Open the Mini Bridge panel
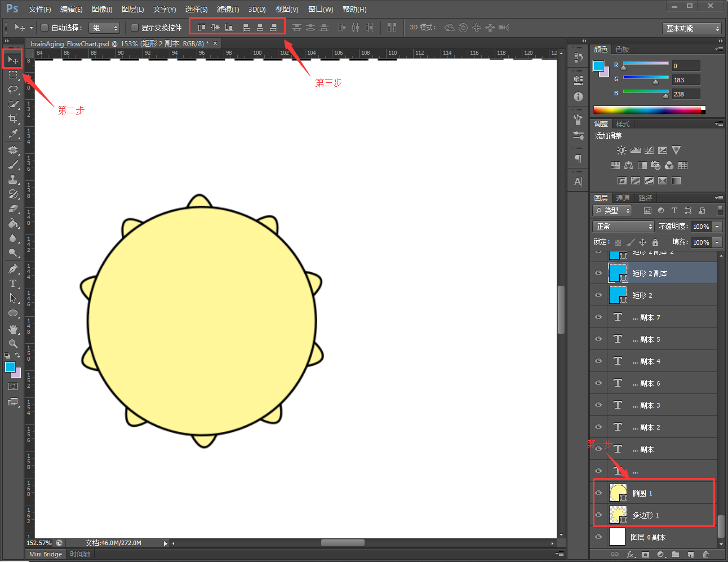The height and width of the screenshot is (562, 728). coord(46,554)
